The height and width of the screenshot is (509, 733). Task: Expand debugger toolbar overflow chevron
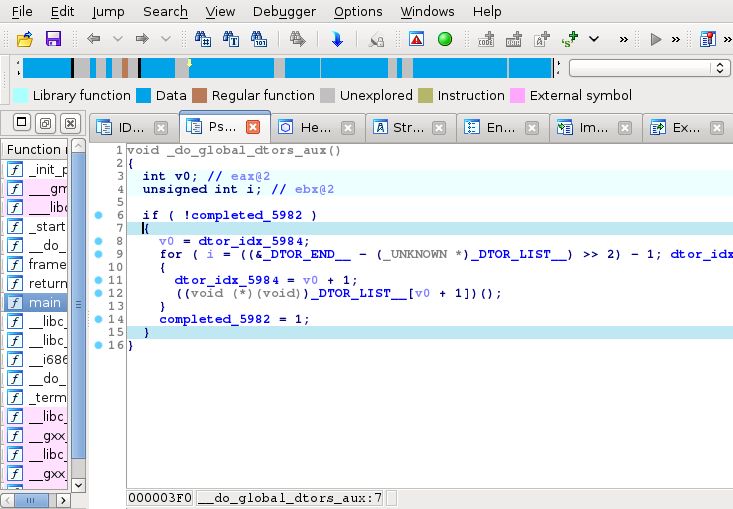click(676, 39)
